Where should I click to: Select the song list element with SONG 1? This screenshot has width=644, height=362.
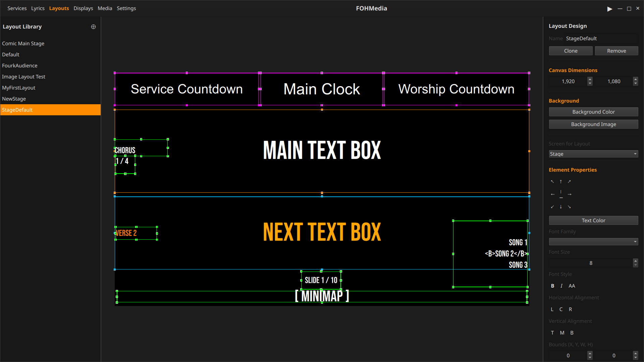pyautogui.click(x=490, y=254)
